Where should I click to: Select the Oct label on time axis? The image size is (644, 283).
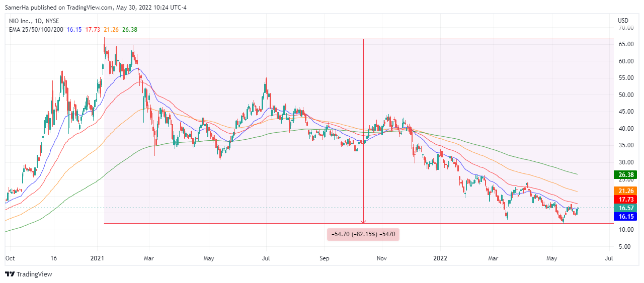10,259
